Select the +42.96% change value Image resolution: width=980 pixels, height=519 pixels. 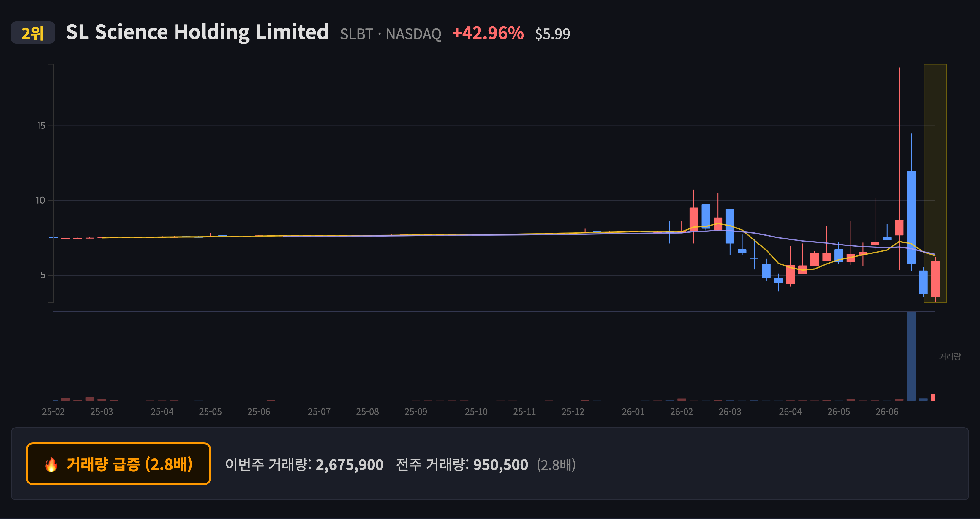(x=488, y=33)
